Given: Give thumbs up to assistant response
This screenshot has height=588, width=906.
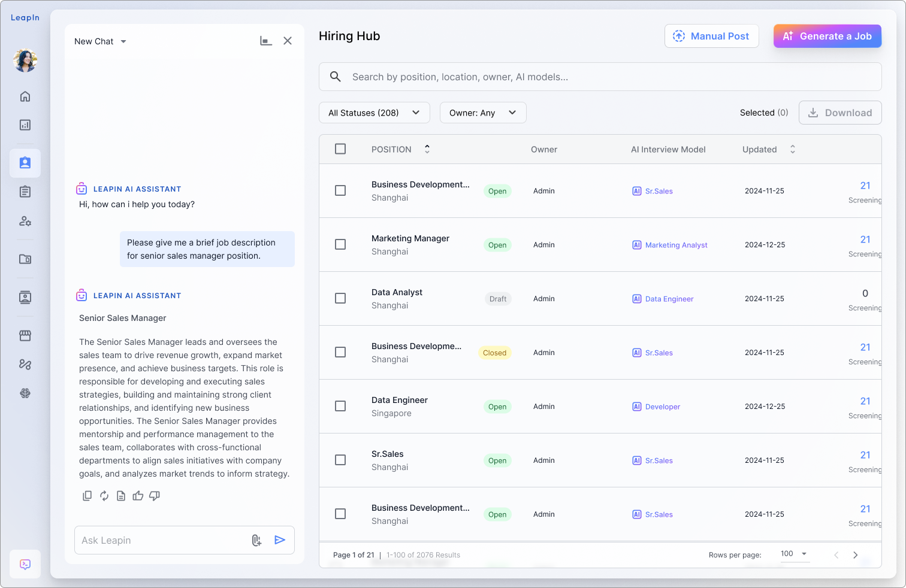Looking at the screenshot, I should (138, 496).
